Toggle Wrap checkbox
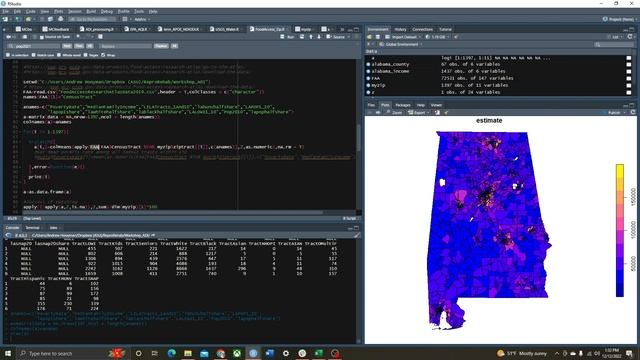640x360 pixels. click(x=103, y=55)
